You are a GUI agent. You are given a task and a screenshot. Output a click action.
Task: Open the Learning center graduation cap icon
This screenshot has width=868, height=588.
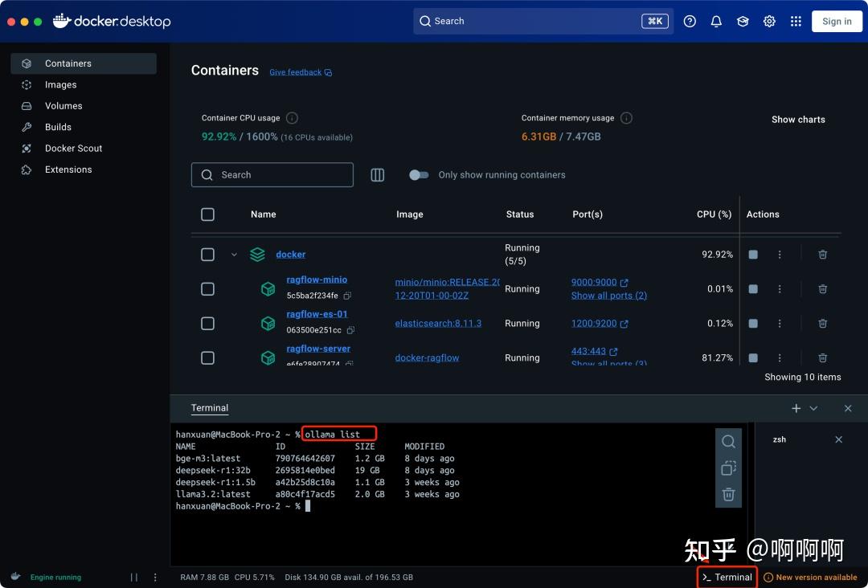[x=743, y=21]
